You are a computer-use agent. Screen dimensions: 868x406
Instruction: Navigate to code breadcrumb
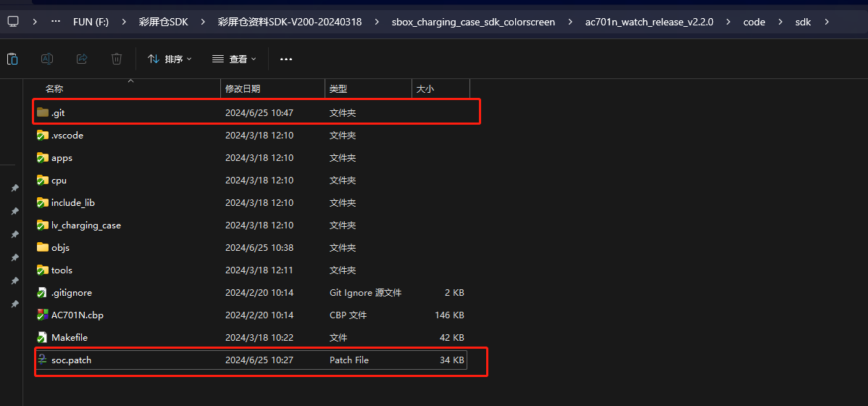(x=754, y=22)
